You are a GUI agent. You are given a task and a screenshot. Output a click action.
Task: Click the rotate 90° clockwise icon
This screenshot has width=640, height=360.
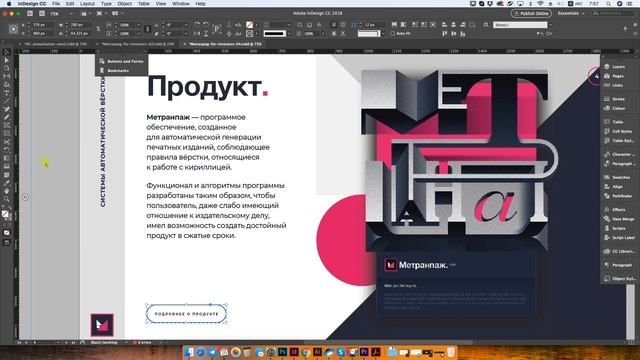[197, 25]
